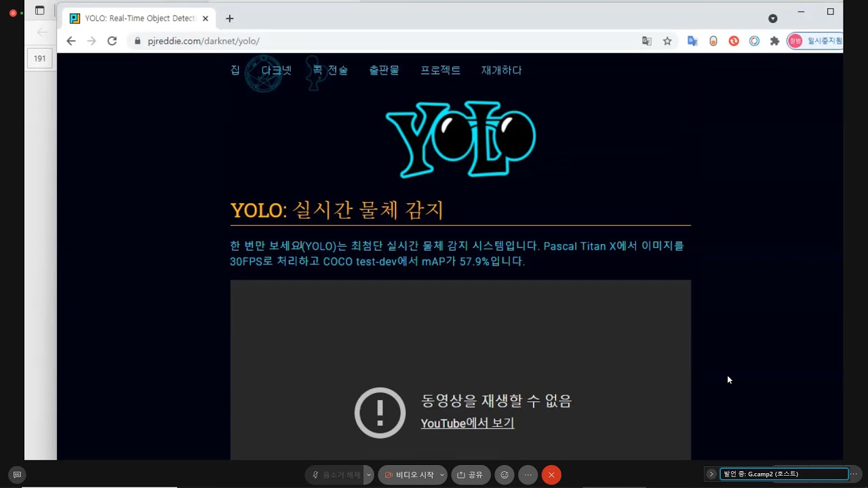Click the video error exclamation icon

pos(380,413)
